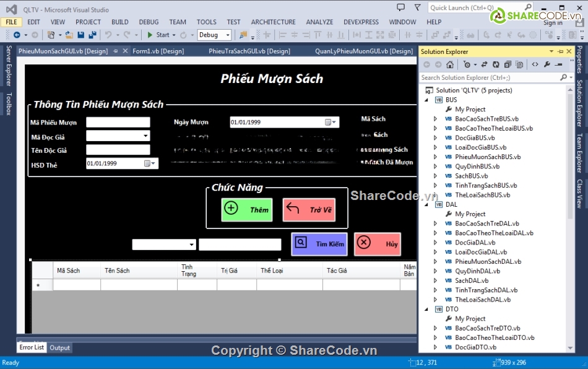Expand the PhieuMuonSachDAL.vb node
Screen dimensions: 588x369
tap(435, 261)
